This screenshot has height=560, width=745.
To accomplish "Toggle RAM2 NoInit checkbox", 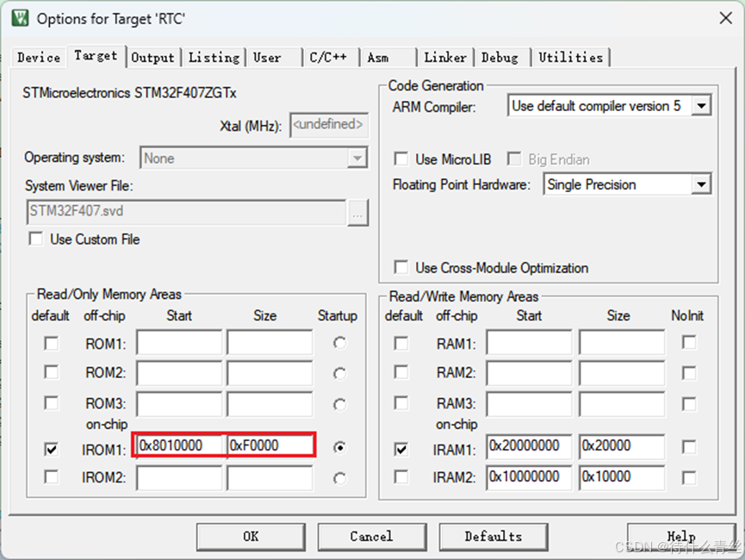I will [689, 373].
